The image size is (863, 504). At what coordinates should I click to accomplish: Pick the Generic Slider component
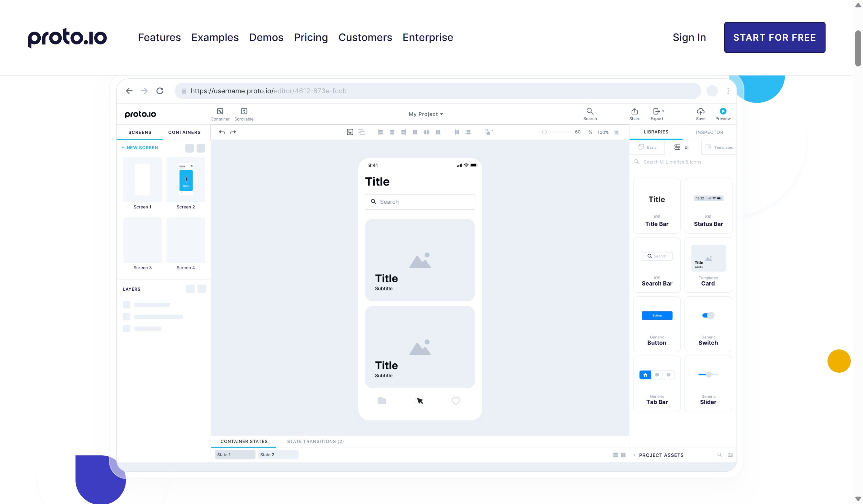coord(708,383)
